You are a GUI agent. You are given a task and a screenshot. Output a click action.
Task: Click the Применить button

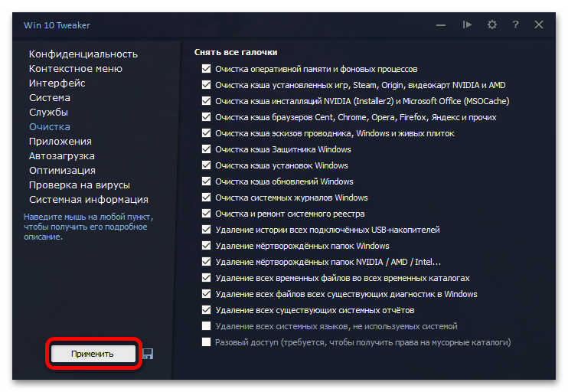tap(93, 354)
